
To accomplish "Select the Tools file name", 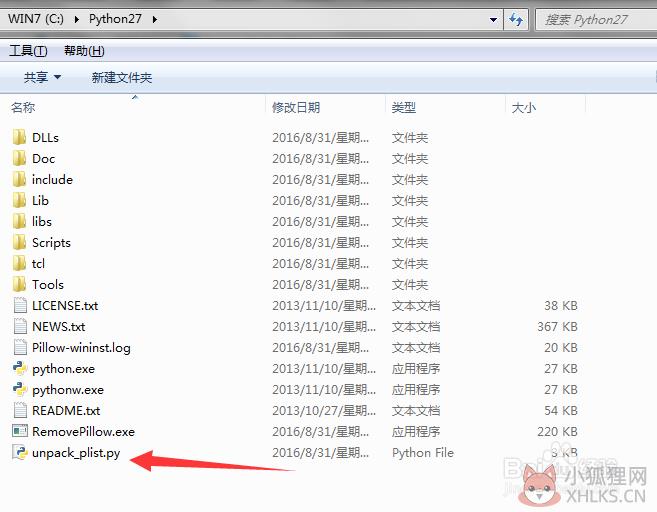I will pyautogui.click(x=48, y=284).
